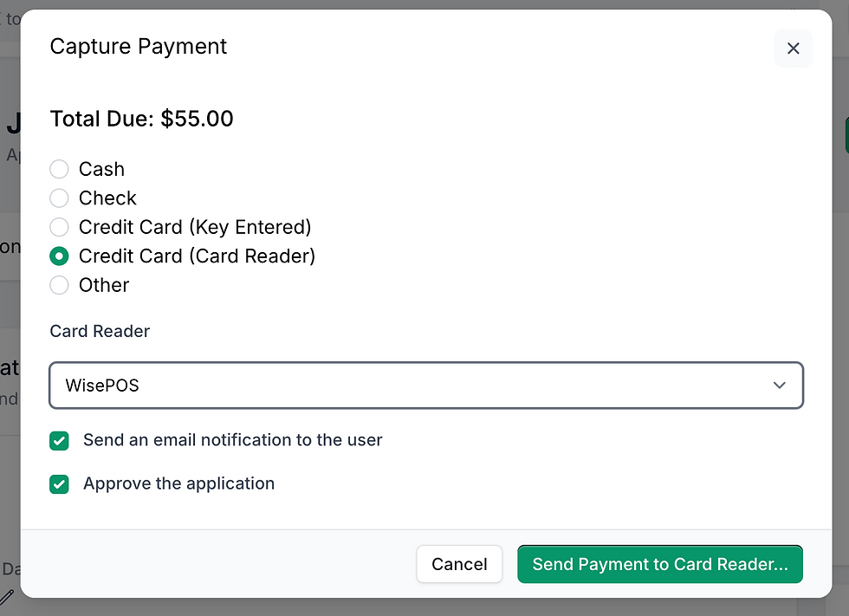This screenshot has width=849, height=616.
Task: Open the WisePOS card reader dropdown
Action: [426, 386]
